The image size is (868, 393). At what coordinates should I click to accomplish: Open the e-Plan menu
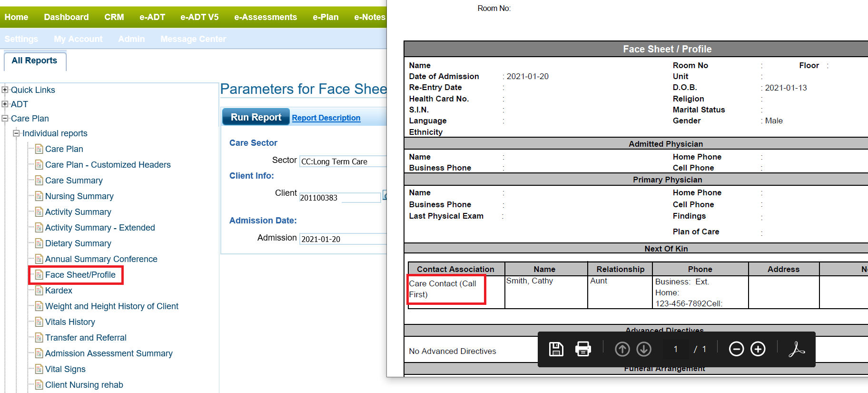pyautogui.click(x=325, y=17)
